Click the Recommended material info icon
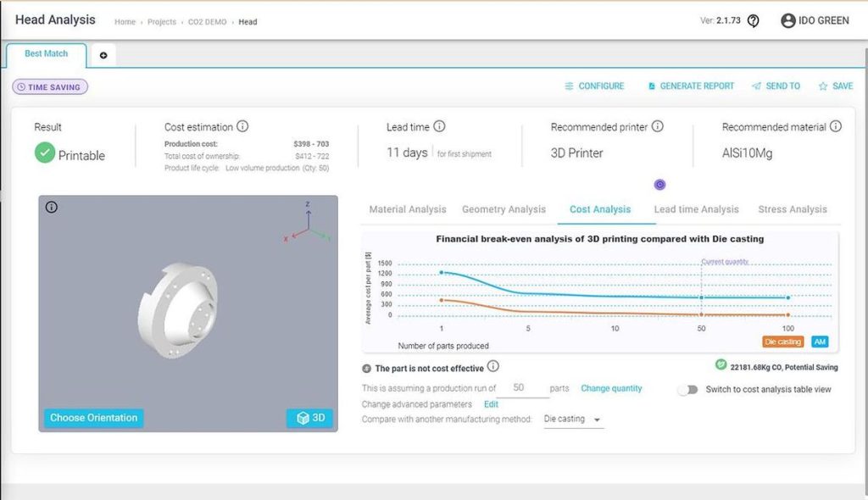This screenshot has height=500, width=868. pos(836,126)
